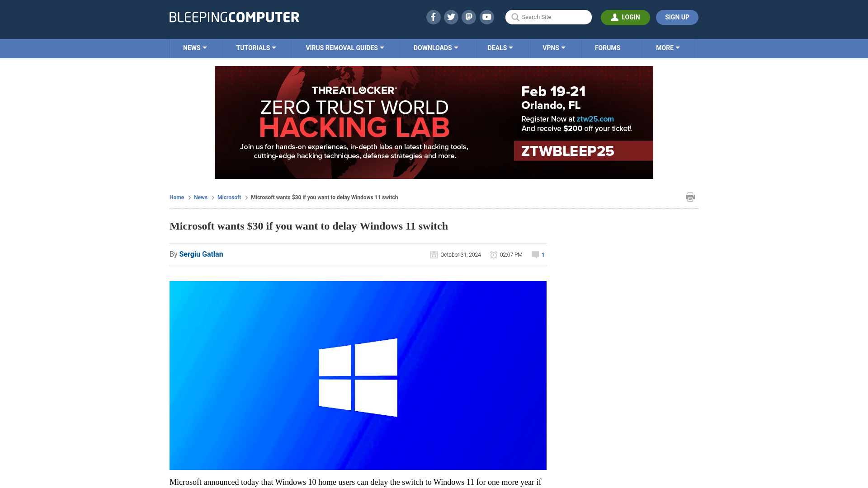
Task: Click the Mastodon social icon
Action: click(469, 17)
